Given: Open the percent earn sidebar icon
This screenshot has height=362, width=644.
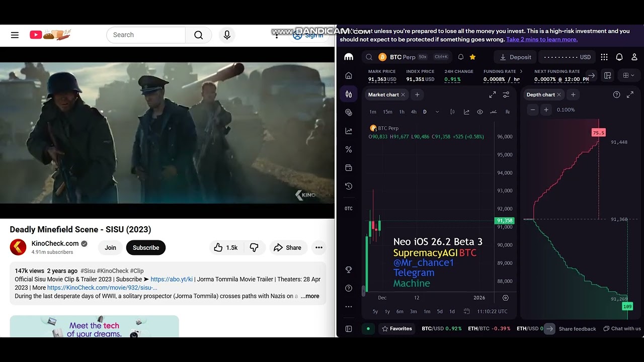Looking at the screenshot, I should coord(349,149).
